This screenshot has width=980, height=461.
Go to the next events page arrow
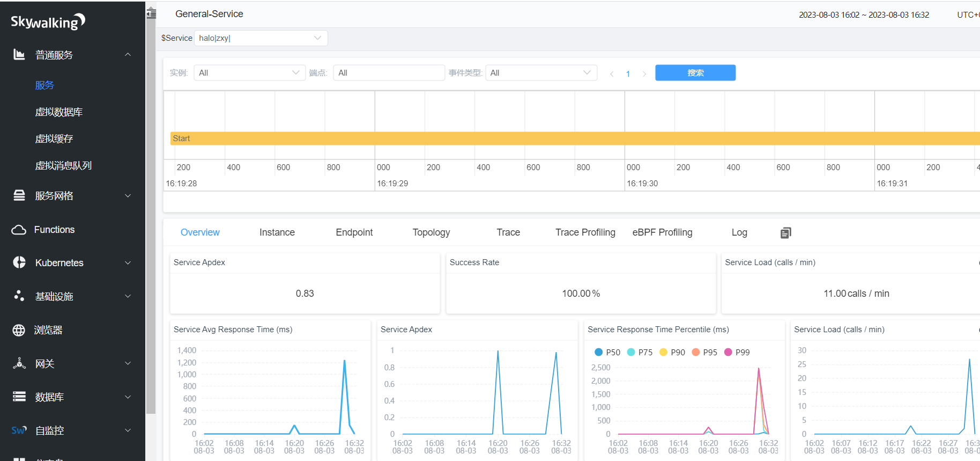point(644,74)
